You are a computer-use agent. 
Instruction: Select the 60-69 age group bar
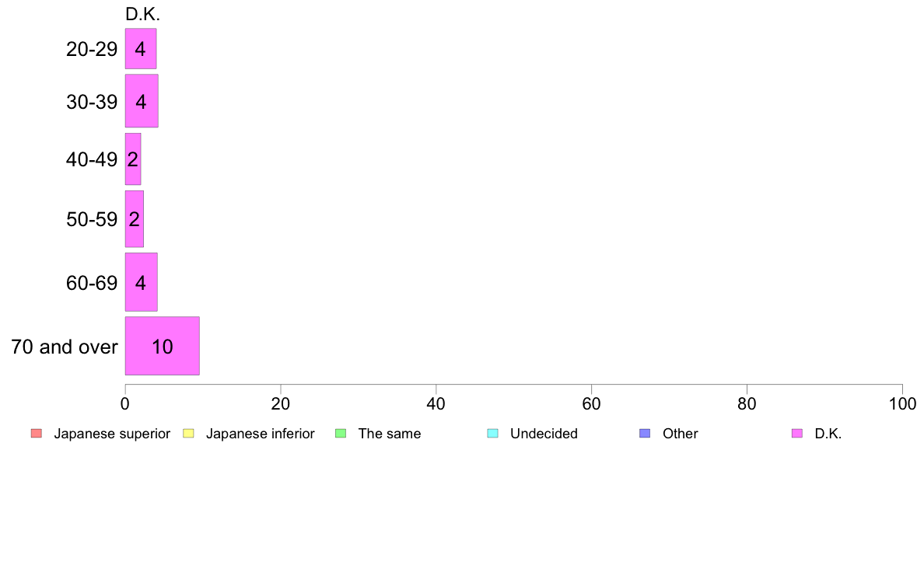(142, 282)
